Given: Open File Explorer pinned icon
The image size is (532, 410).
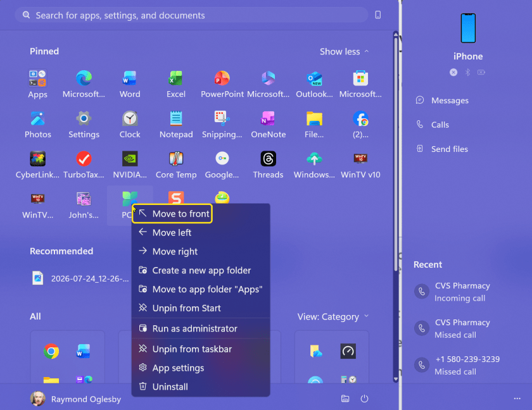Looking at the screenshot, I should point(315,124).
